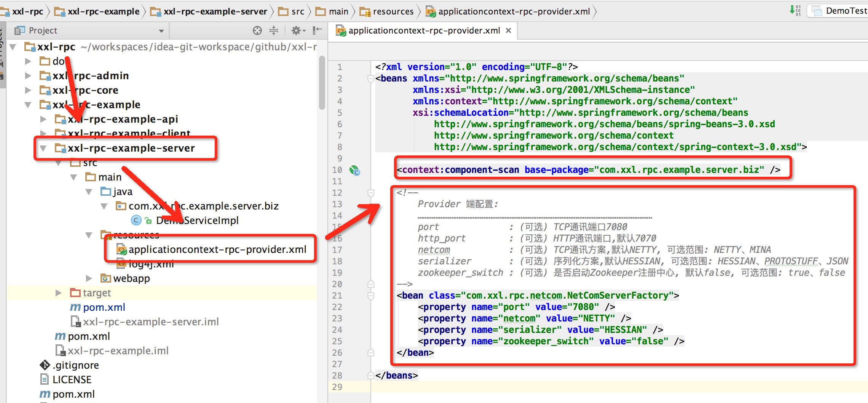Click the xxl-rpc-example breadcrumb

pyautogui.click(x=97, y=11)
